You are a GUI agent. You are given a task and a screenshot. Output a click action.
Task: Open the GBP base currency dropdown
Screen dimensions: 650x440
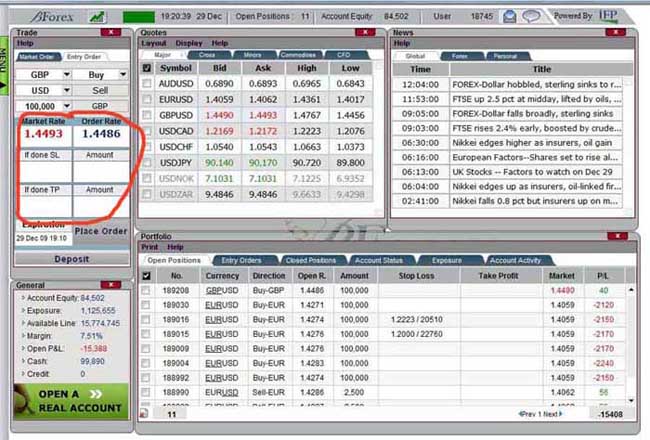pos(67,75)
